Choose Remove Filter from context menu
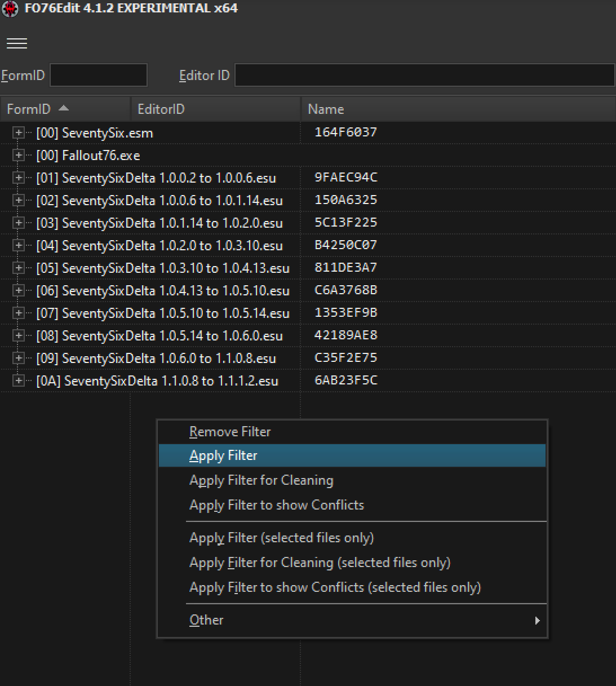 pyautogui.click(x=352, y=432)
